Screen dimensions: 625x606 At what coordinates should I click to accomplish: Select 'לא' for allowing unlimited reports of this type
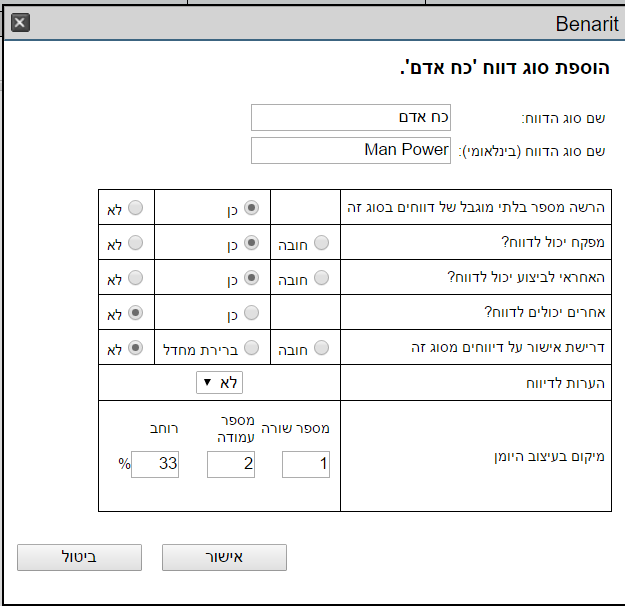[136, 208]
